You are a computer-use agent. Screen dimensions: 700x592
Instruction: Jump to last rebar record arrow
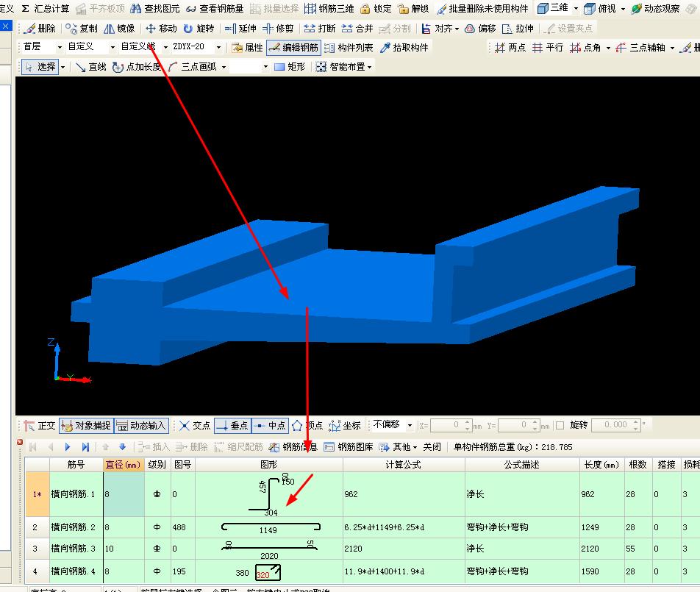point(86,447)
